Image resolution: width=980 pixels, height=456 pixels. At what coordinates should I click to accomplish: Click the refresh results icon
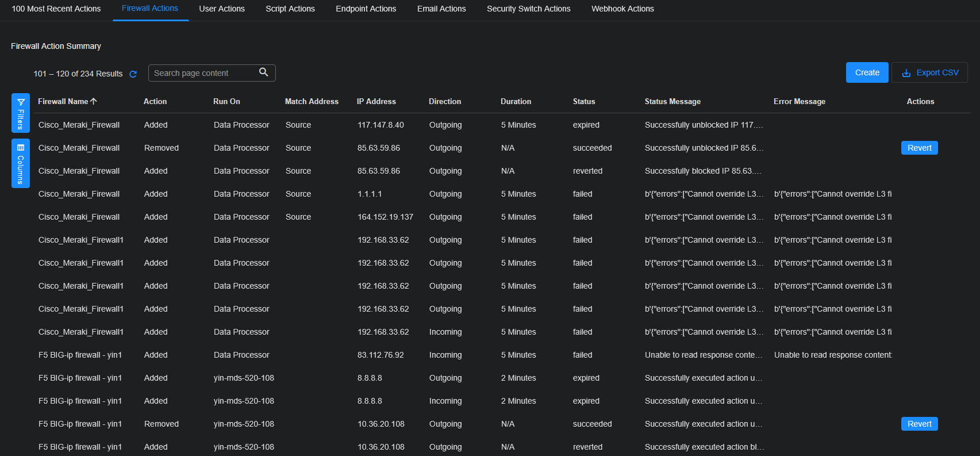point(133,74)
